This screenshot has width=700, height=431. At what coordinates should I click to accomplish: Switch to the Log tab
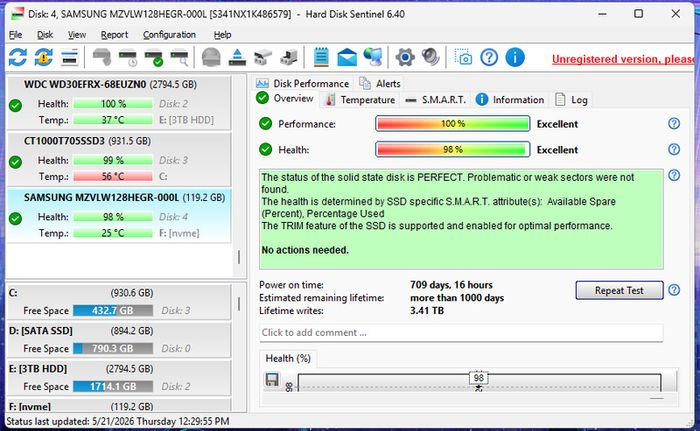[571, 100]
